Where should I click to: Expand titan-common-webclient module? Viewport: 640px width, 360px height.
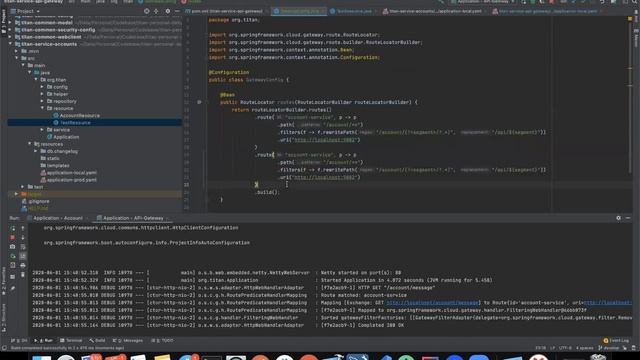coord(10,37)
